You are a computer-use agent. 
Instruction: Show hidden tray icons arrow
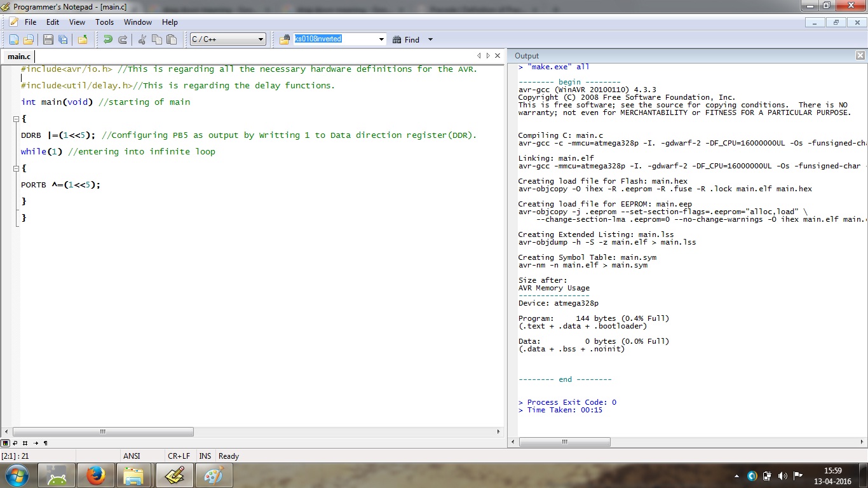click(736, 475)
